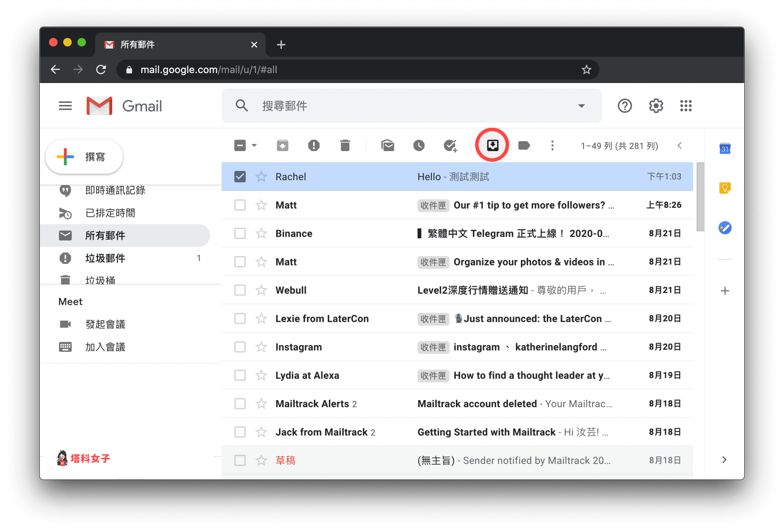Viewport: 784px width, 532px height.
Task: Open Google Keep side panel icon
Action: pos(725,188)
